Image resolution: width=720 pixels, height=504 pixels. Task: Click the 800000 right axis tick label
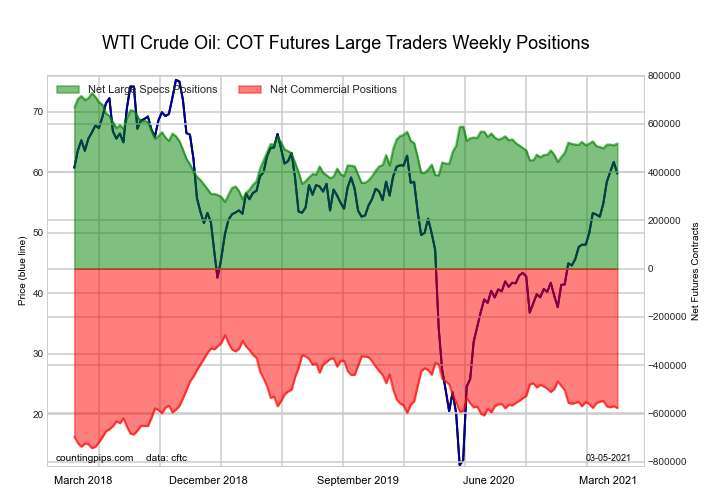click(x=664, y=76)
